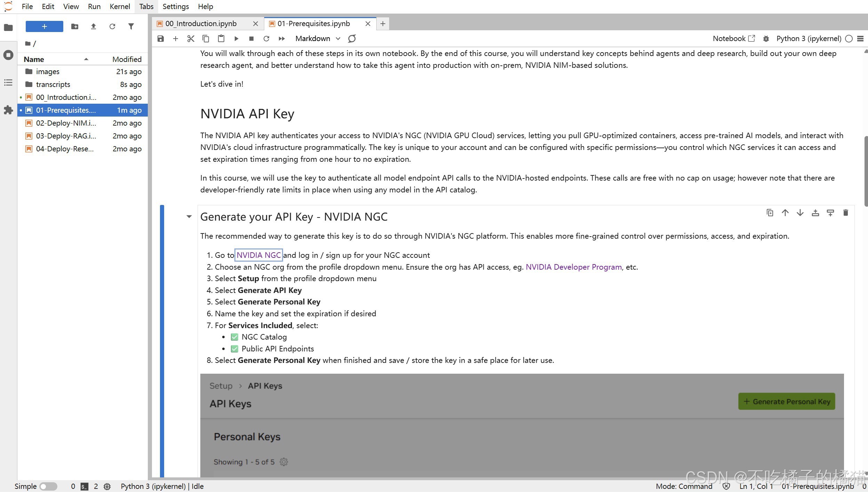Save the notebook with the disk icon
The width and height of the screenshot is (868, 492).
click(x=160, y=39)
